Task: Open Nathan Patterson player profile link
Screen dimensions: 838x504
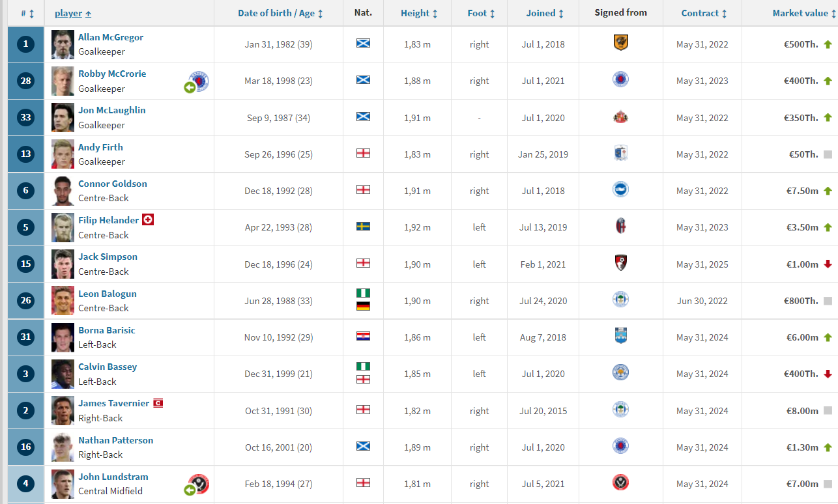Action: 116,440
